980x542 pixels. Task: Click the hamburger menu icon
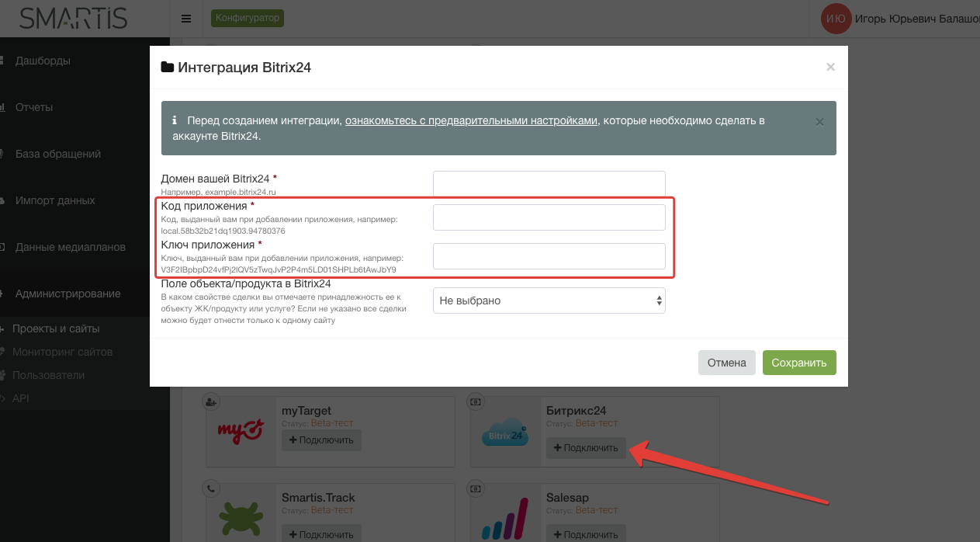point(186,19)
